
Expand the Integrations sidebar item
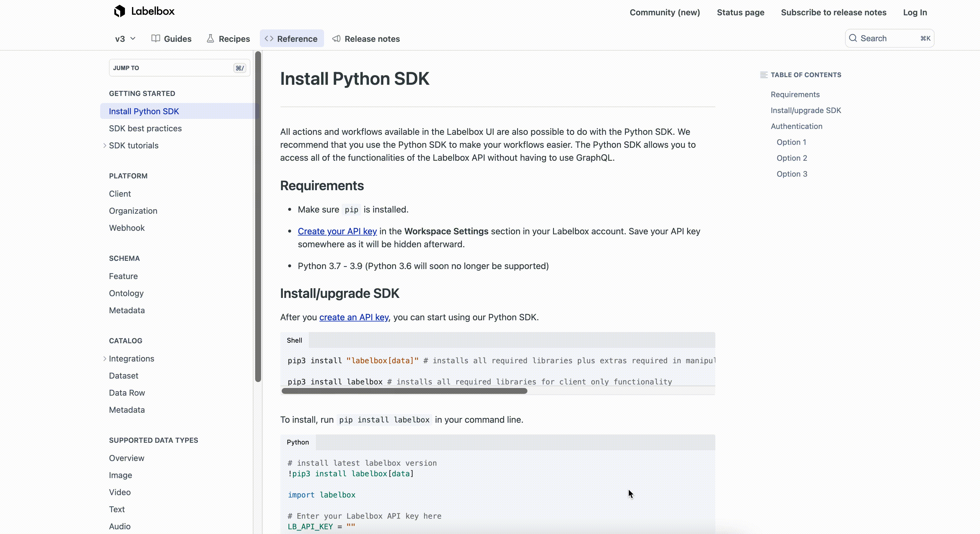click(x=105, y=359)
